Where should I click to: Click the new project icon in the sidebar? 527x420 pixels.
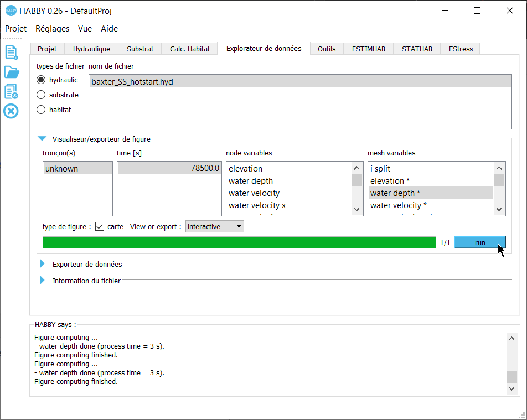(x=11, y=52)
